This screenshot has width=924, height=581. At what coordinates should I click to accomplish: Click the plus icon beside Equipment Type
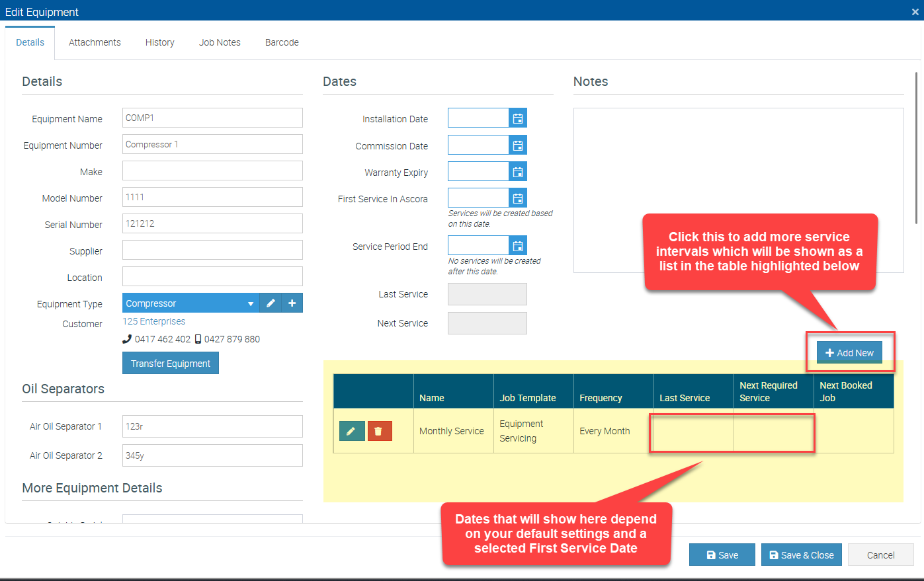292,303
